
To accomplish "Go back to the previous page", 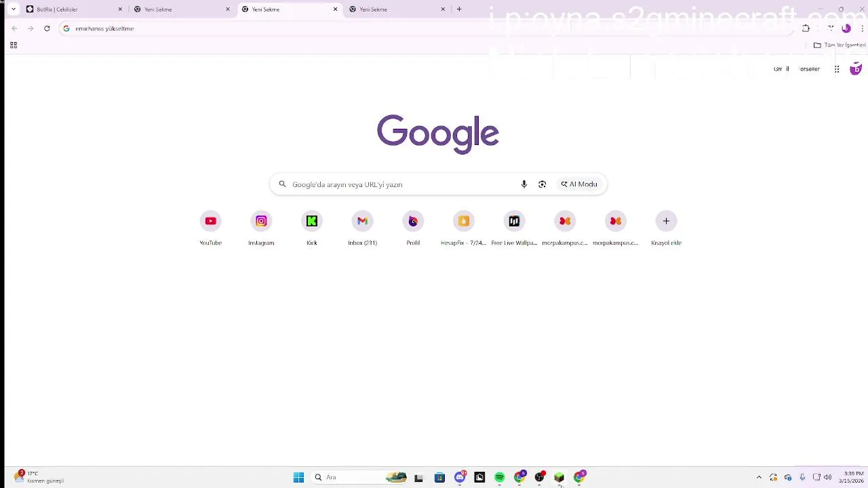I will pos(14,28).
